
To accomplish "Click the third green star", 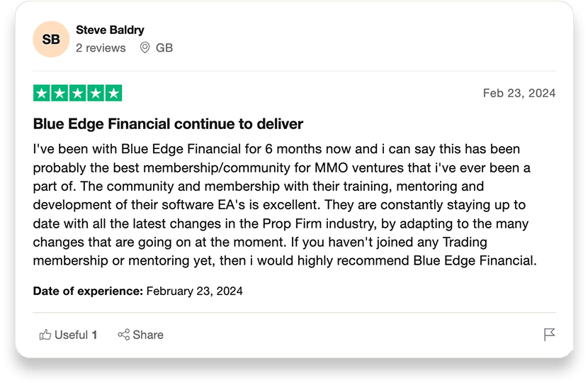I will click(x=78, y=93).
